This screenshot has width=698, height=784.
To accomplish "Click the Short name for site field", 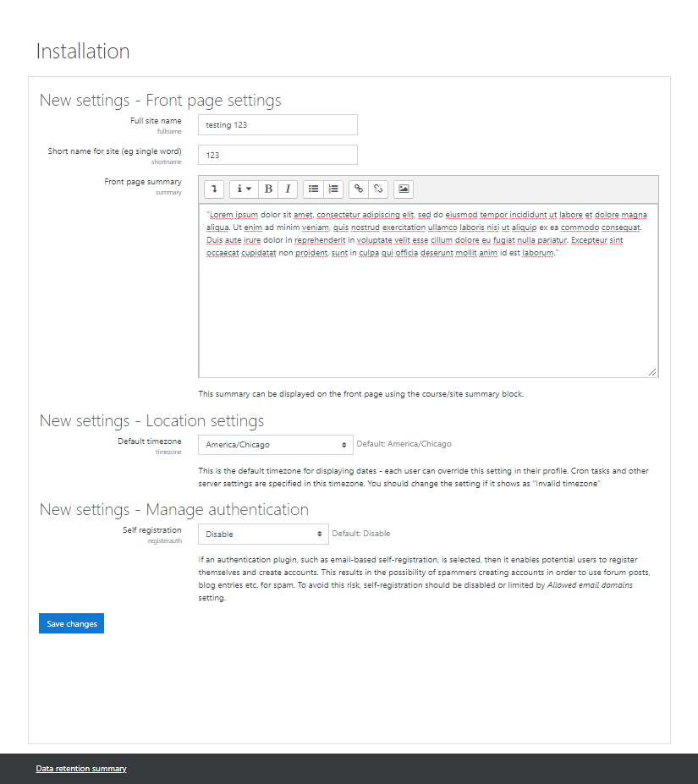I will click(278, 155).
